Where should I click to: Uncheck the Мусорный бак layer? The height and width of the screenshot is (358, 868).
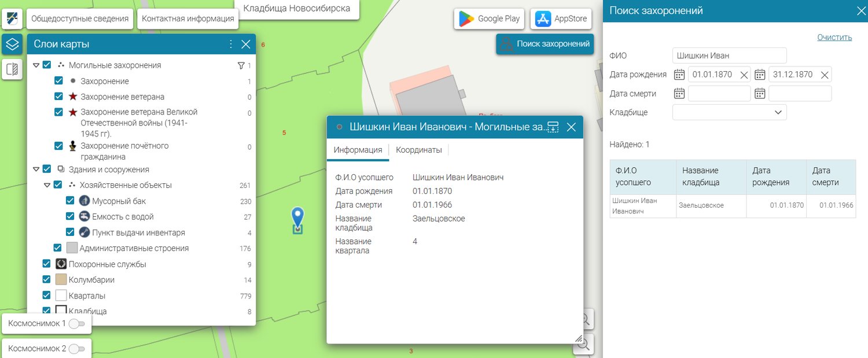coord(70,201)
